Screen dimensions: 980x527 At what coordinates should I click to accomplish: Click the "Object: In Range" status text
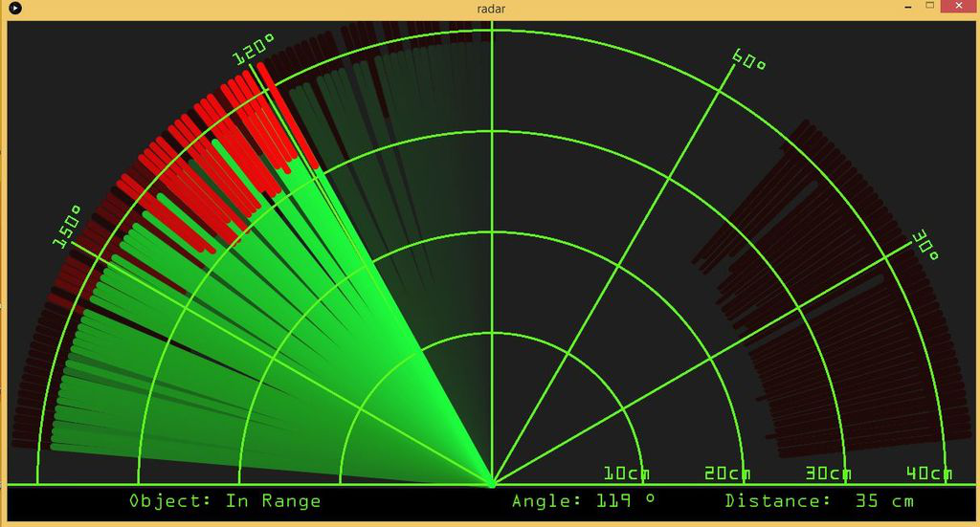225,501
